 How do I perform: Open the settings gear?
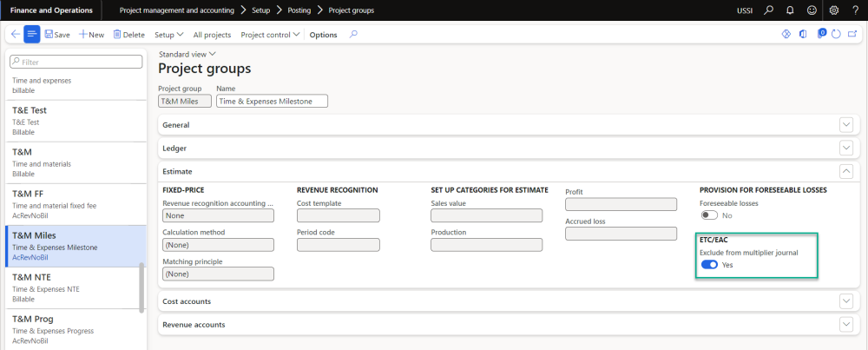click(x=834, y=10)
